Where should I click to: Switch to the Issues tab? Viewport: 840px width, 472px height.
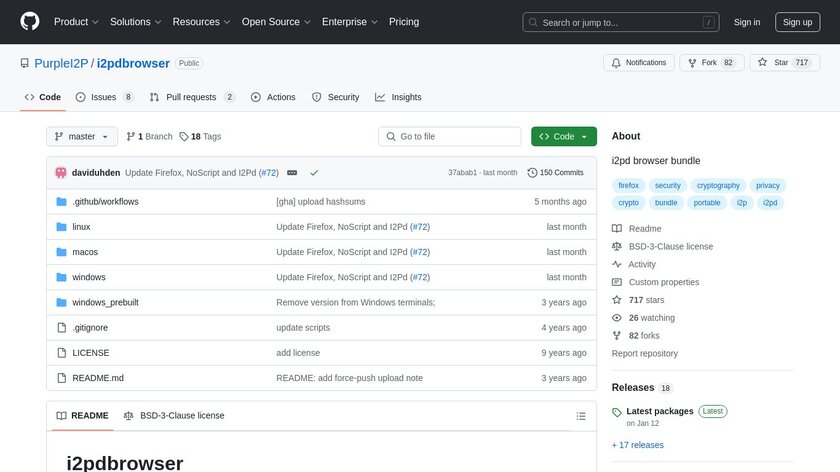(x=104, y=97)
